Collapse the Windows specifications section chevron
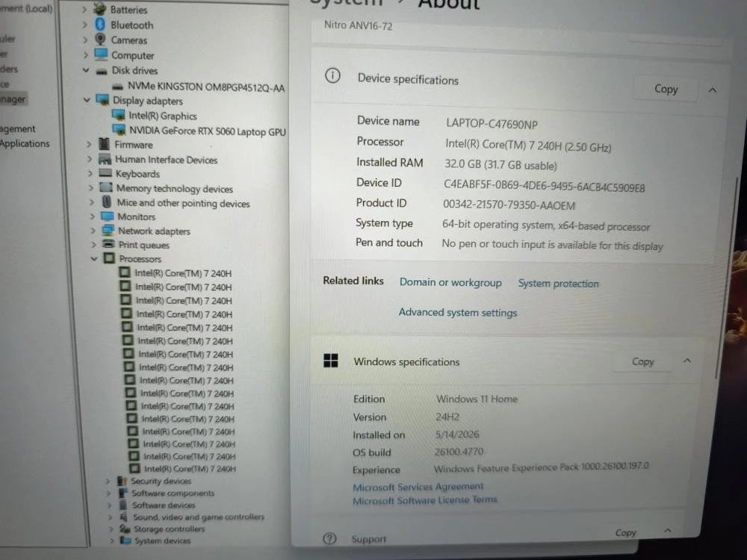The height and width of the screenshot is (560, 747). pyautogui.click(x=687, y=361)
